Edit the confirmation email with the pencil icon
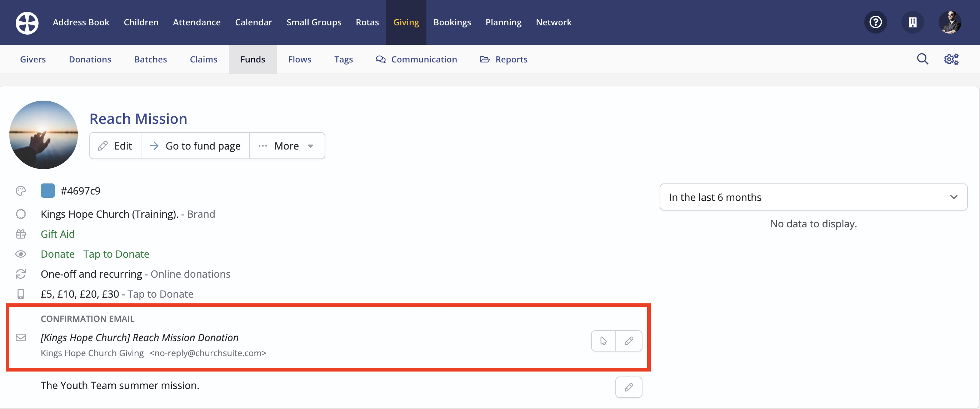980x409 pixels. (629, 340)
